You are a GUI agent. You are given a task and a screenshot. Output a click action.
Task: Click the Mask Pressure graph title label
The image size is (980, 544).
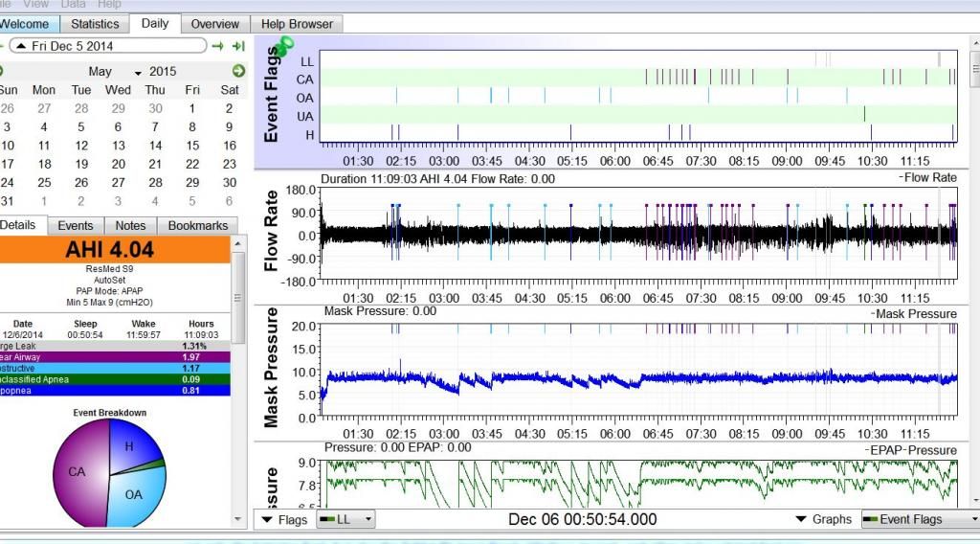(271, 367)
